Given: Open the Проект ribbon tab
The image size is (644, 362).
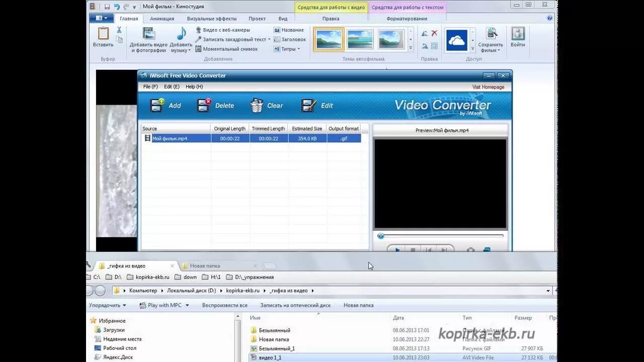Looking at the screenshot, I should pyautogui.click(x=257, y=19).
